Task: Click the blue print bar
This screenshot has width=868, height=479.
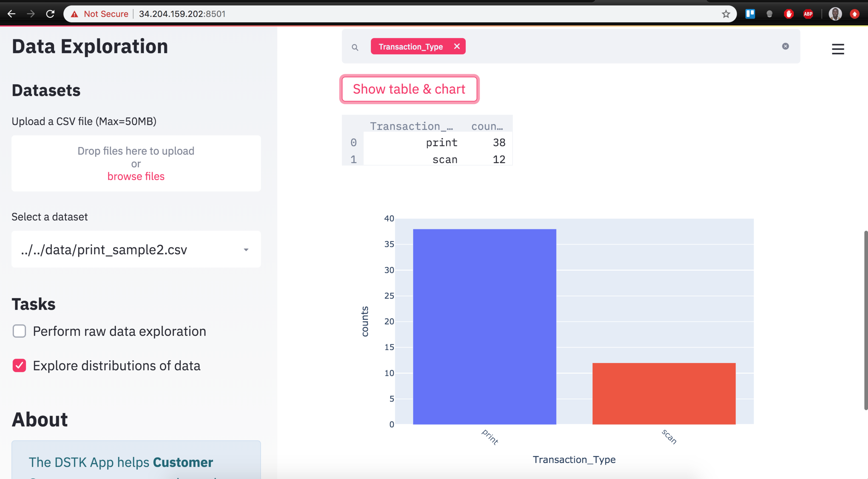Action: (484, 326)
